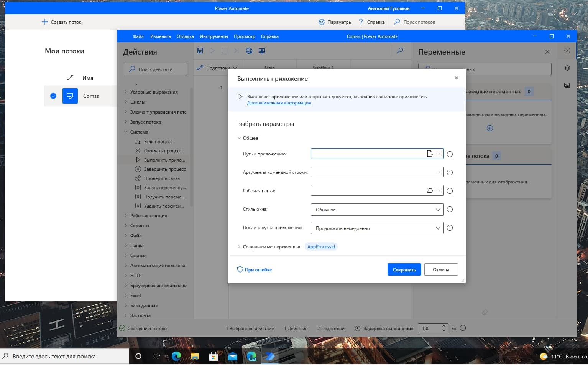588x365 pixels.
Task: Click the search magnifier icon in flow designer
Action: (400, 51)
